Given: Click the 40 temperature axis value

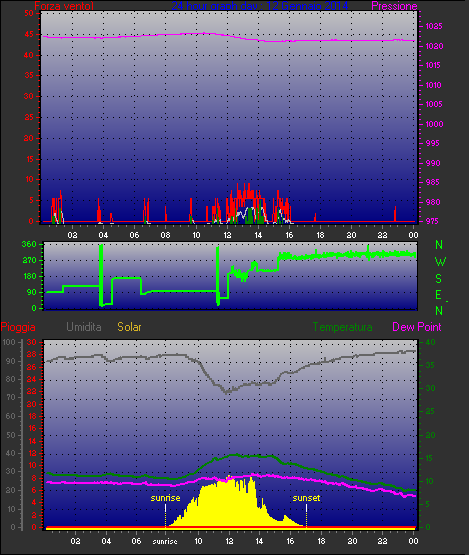Looking at the screenshot, I should 430,342.
